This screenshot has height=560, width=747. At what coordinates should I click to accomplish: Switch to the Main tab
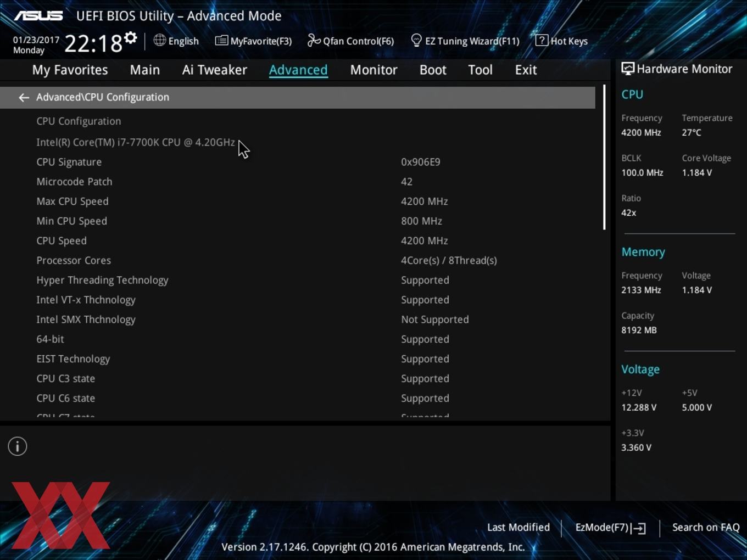145,70
